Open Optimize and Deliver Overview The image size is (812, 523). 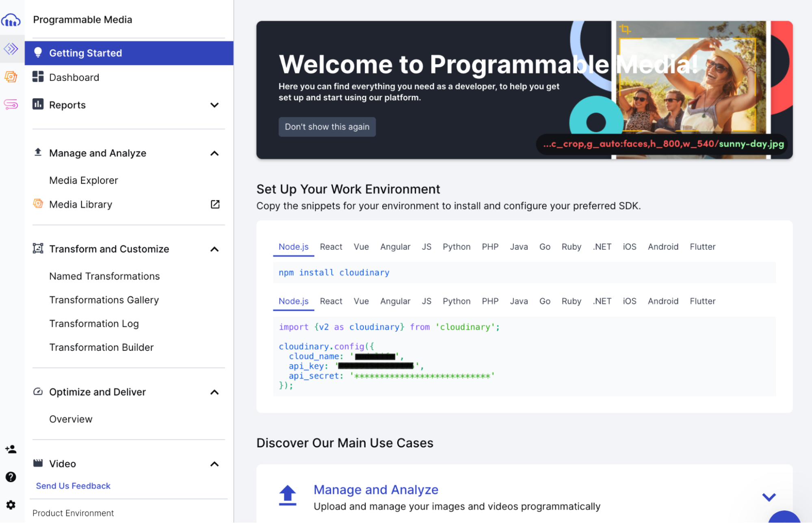click(71, 419)
